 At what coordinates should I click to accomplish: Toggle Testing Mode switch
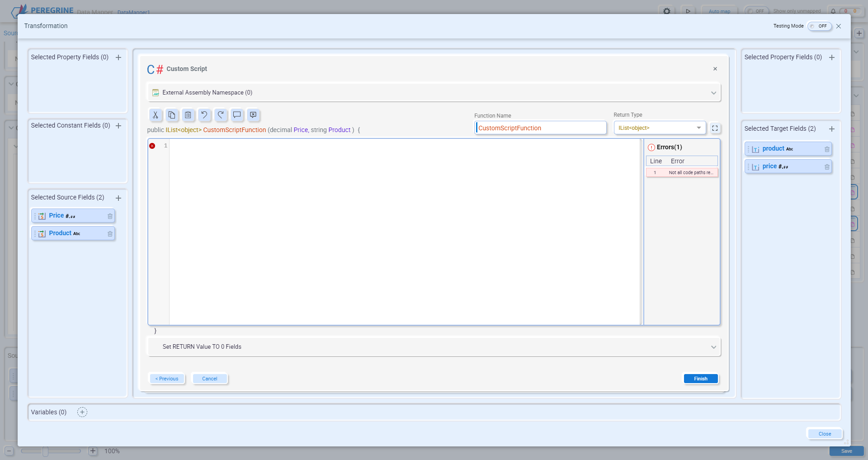pos(820,26)
